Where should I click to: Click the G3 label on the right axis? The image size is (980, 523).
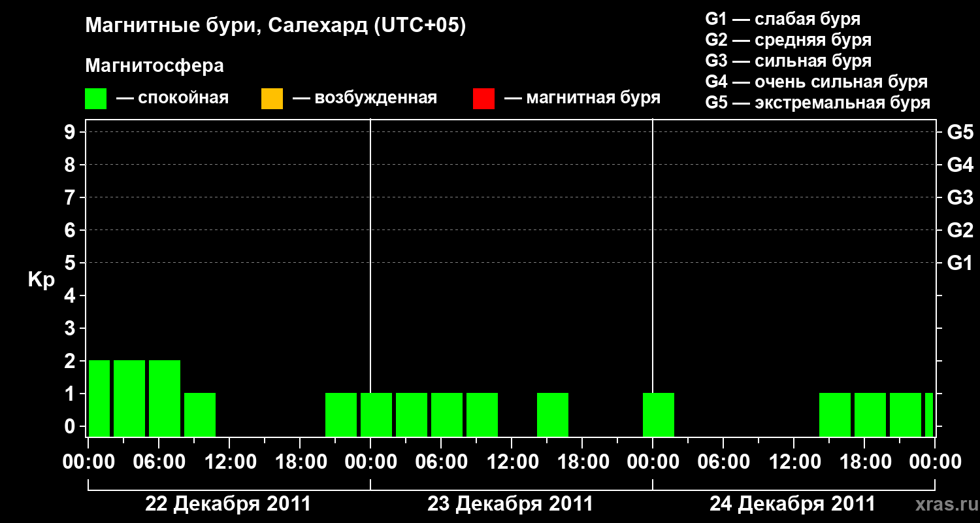[960, 197]
